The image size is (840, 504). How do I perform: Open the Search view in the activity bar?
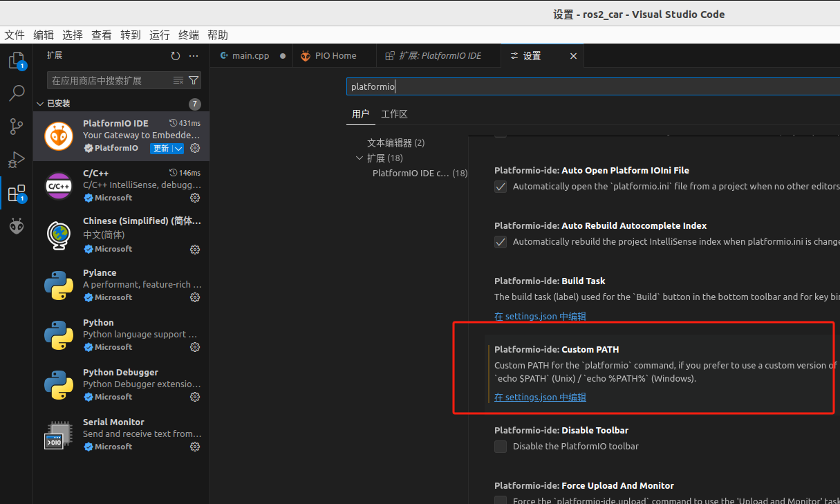[x=16, y=93]
